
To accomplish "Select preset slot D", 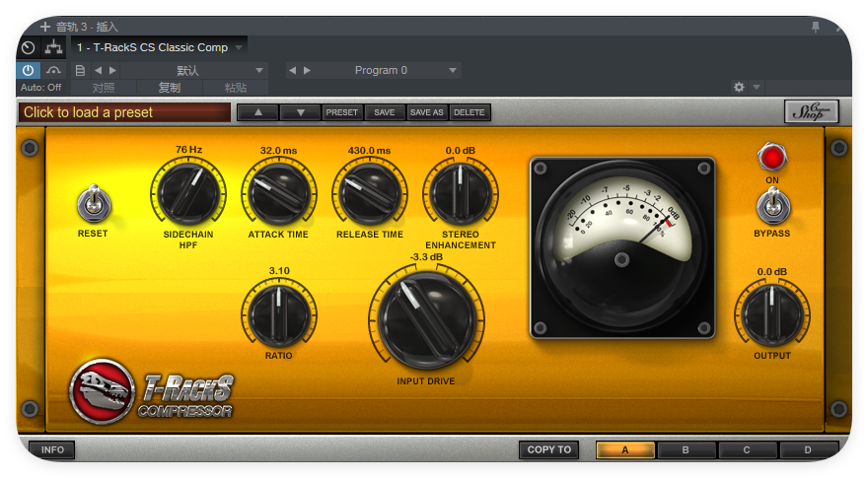I will pos(808,449).
